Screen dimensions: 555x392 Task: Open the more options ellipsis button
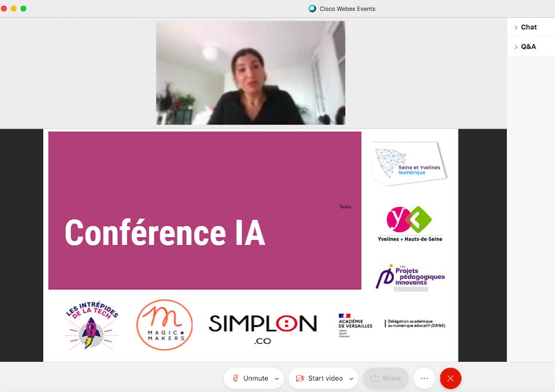point(424,378)
